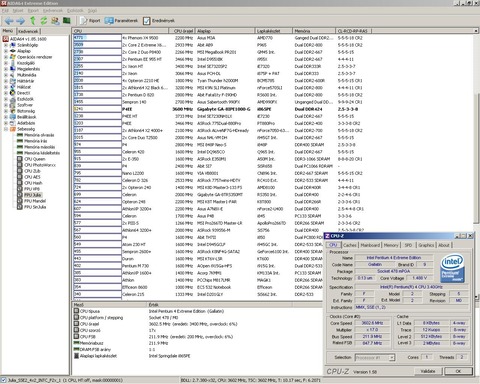
Task: Click the Lapkakészlet column header
Action: 273,31
